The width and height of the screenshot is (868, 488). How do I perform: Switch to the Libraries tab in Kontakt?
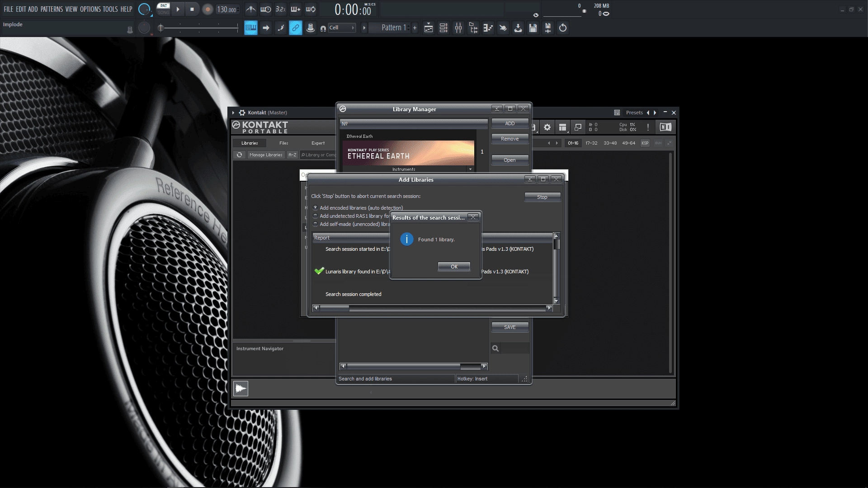coord(250,143)
